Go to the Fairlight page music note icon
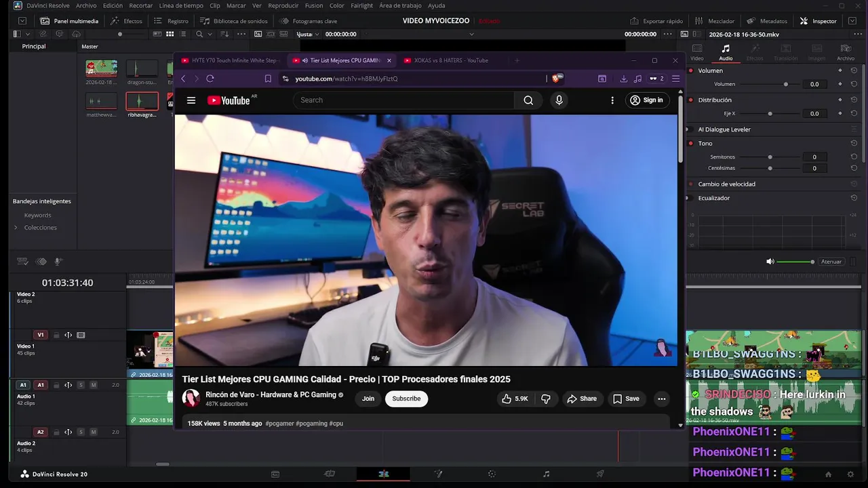Image resolution: width=868 pixels, height=488 pixels. pos(546,474)
